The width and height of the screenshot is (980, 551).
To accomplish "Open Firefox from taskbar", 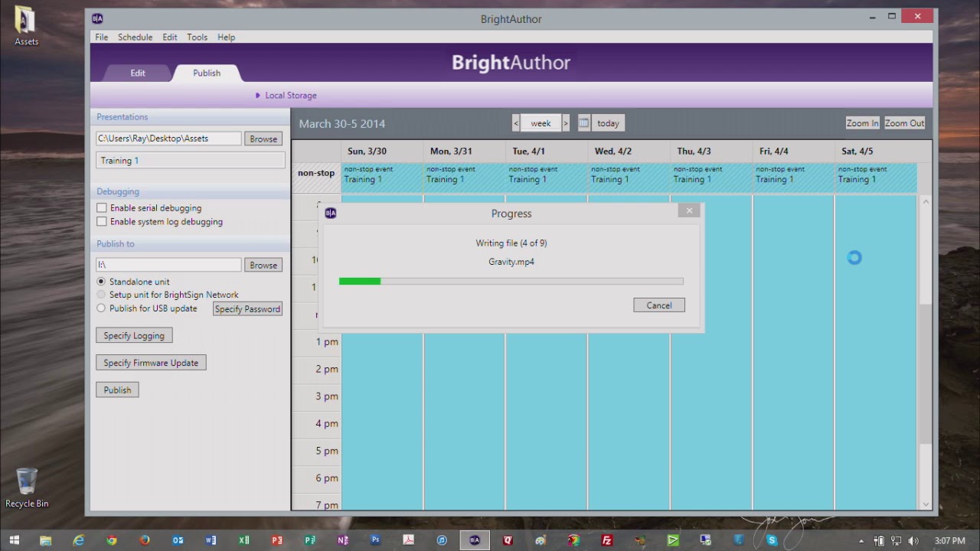I will click(x=145, y=540).
